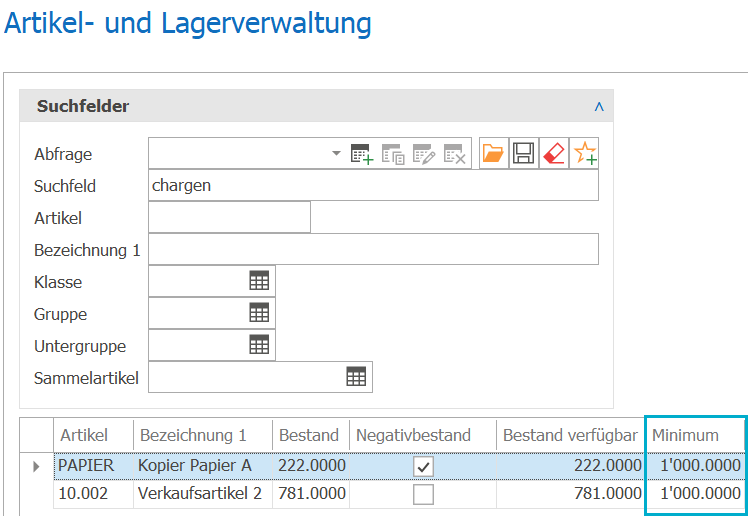748x516 pixels.
Task: Open Klasse lookup table icon
Action: [259, 281]
